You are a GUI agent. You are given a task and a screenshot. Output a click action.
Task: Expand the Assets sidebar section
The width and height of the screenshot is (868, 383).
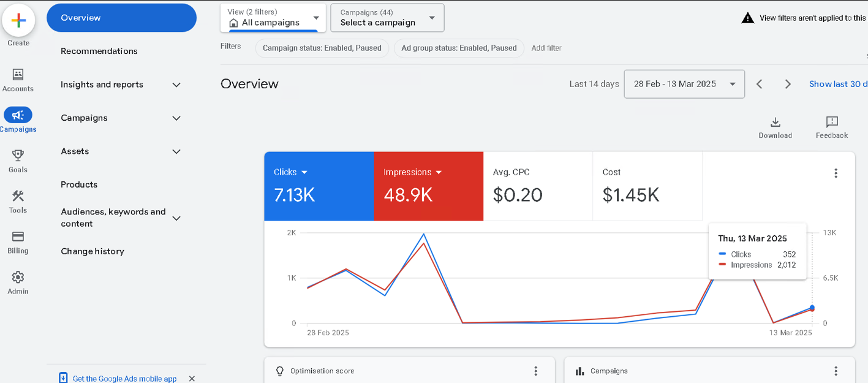point(176,151)
